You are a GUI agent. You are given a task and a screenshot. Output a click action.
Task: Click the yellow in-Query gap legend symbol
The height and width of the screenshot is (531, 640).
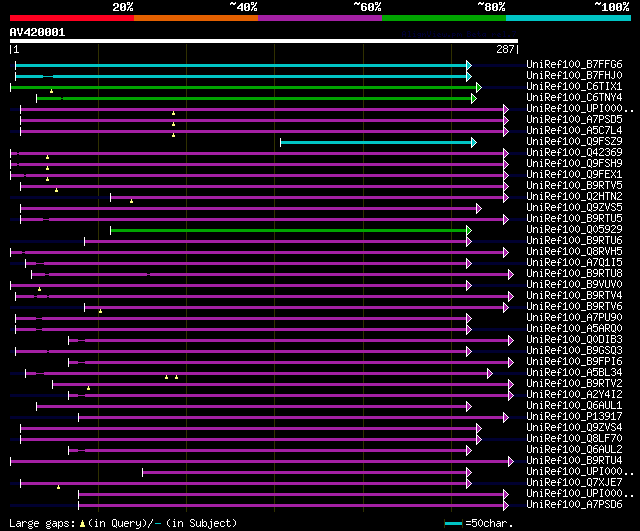coord(82,523)
